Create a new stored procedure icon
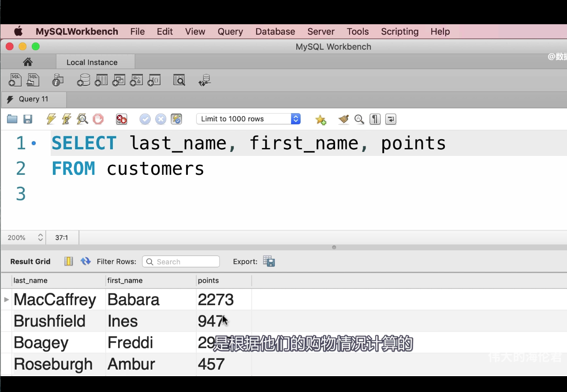567x392 pixels. (x=136, y=80)
